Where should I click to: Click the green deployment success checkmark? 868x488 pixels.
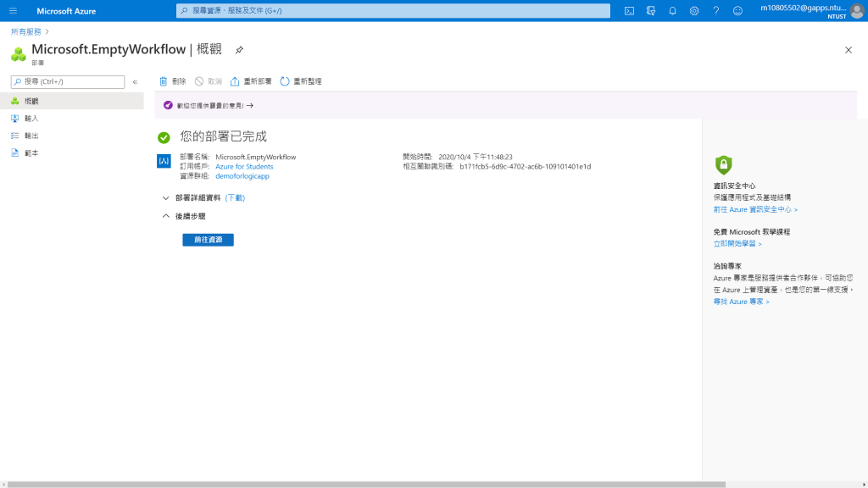pos(164,137)
